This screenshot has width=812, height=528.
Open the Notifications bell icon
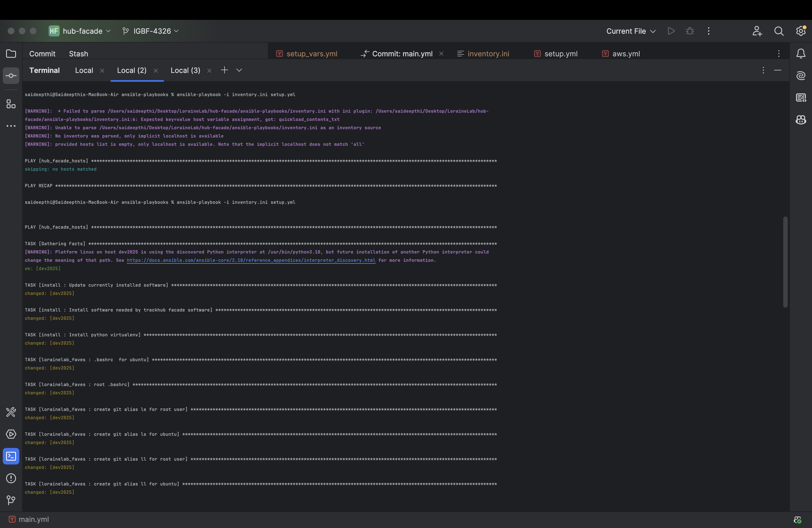point(801,54)
